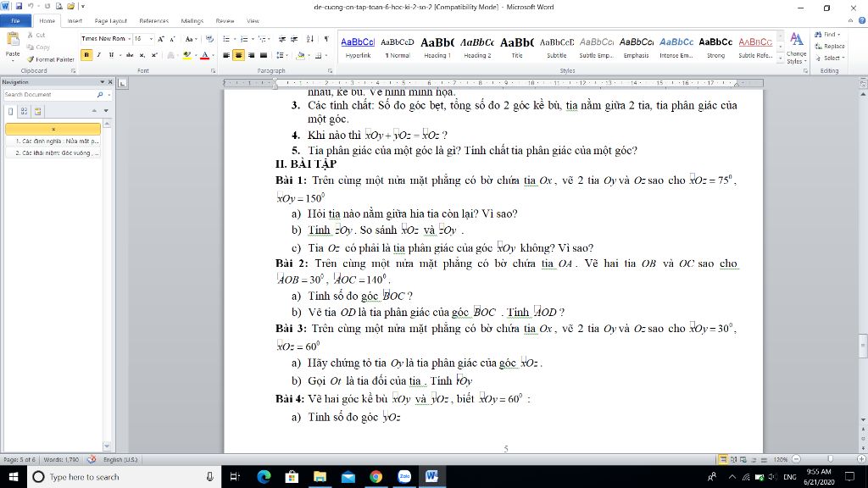Open the Bullets dropdown arrow
The height and width of the screenshot is (488, 868).
pyautogui.click(x=234, y=39)
